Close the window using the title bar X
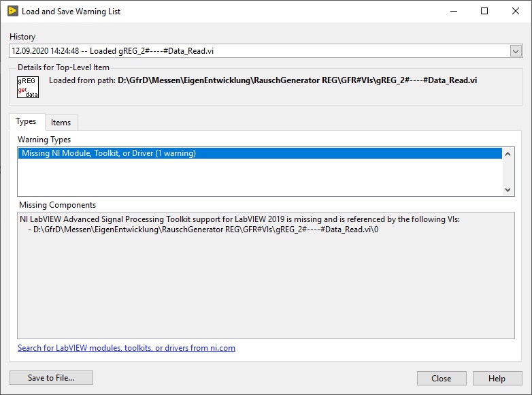Image resolution: width=532 pixels, height=395 pixels. 515,11
